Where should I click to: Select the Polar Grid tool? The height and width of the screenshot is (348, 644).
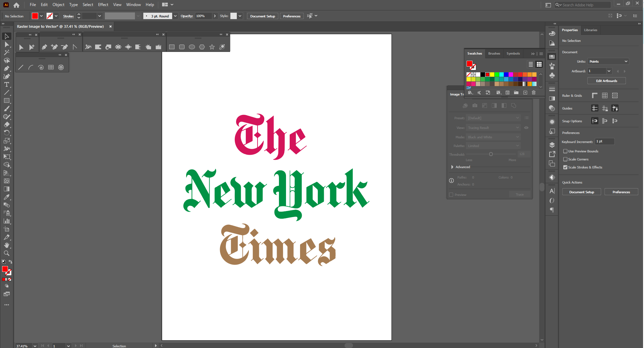click(61, 67)
